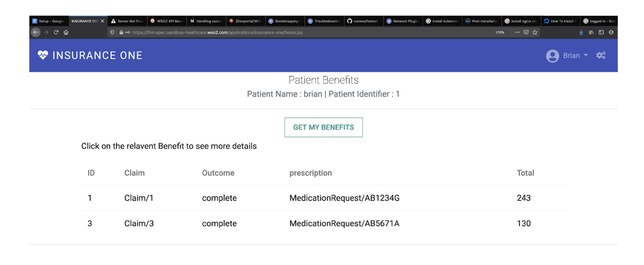Click MedicationRequest/AB5671A prescription cell
644x265 pixels.
tap(344, 223)
